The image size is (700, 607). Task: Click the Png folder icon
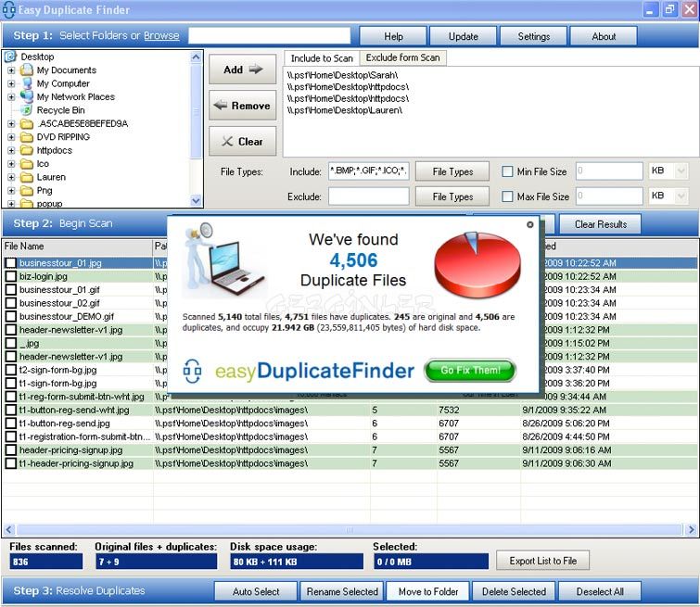[x=27, y=191]
